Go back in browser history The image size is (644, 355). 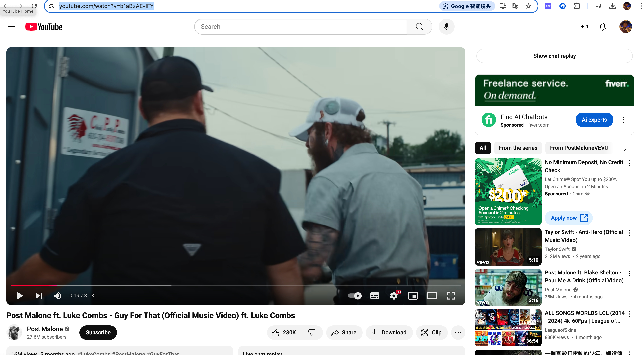(x=6, y=6)
